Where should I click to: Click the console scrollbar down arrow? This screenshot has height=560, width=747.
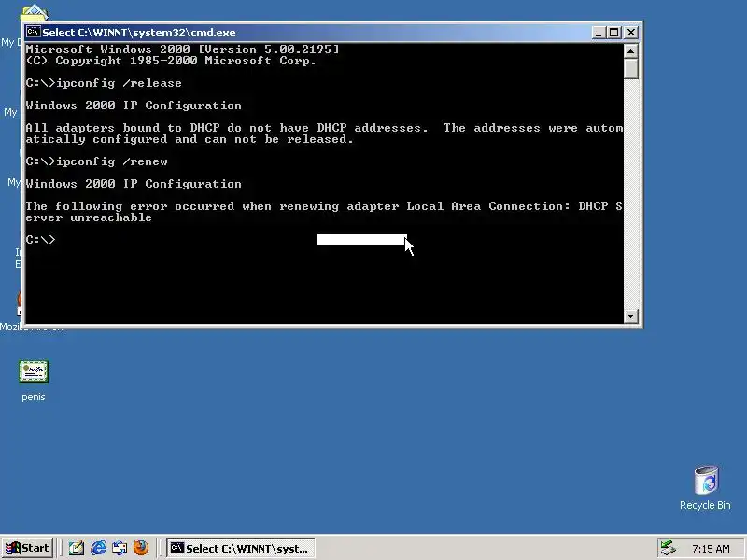[631, 315]
